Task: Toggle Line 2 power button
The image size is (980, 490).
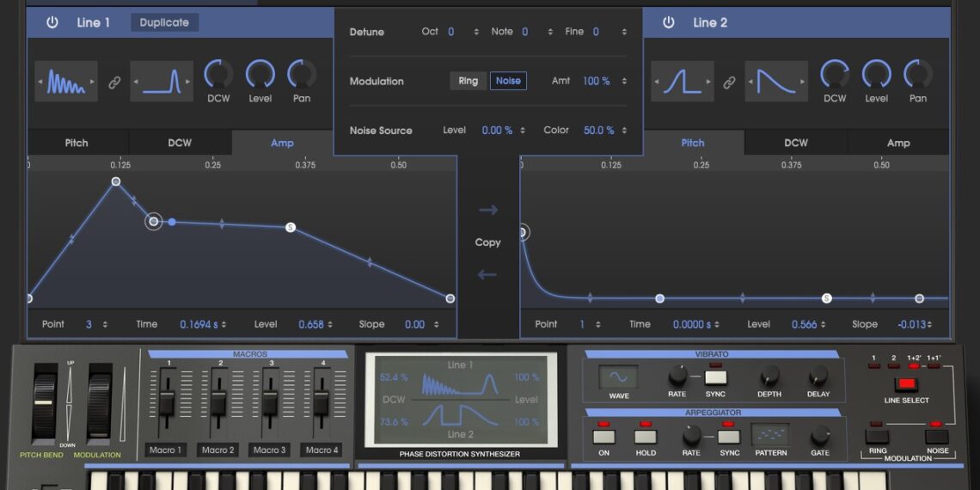Action: click(x=669, y=22)
